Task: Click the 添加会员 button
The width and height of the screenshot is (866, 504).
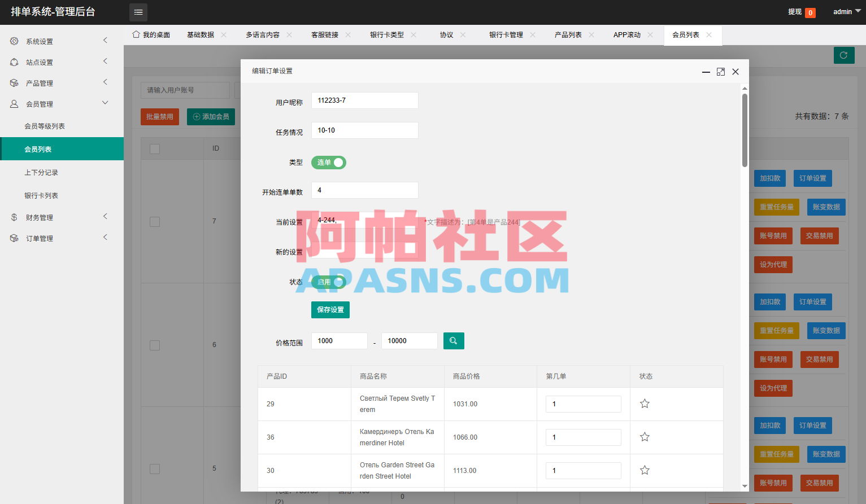Action: pyautogui.click(x=211, y=117)
